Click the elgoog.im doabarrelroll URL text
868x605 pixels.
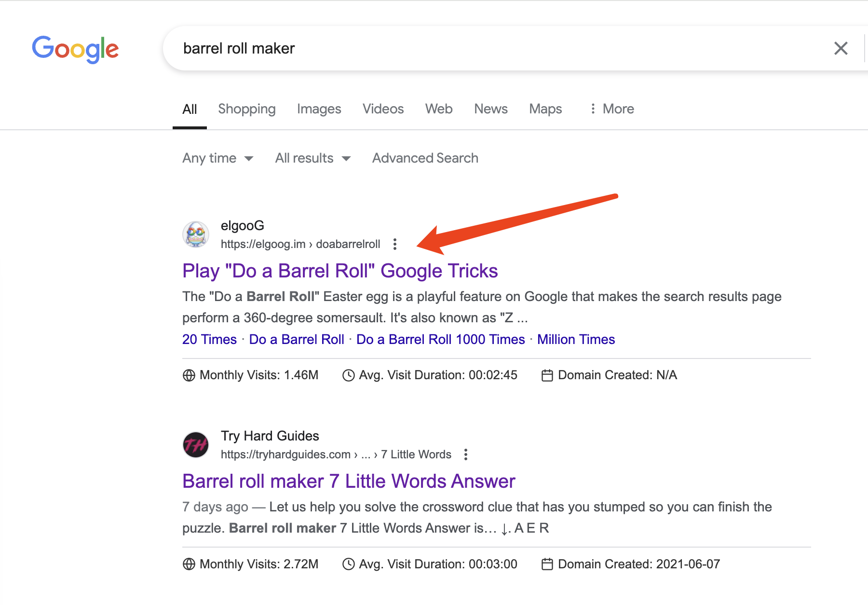point(300,244)
